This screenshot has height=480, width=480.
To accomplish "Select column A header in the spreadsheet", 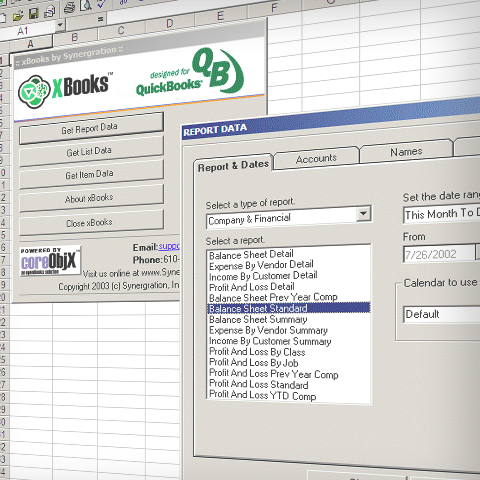I will 31,44.
